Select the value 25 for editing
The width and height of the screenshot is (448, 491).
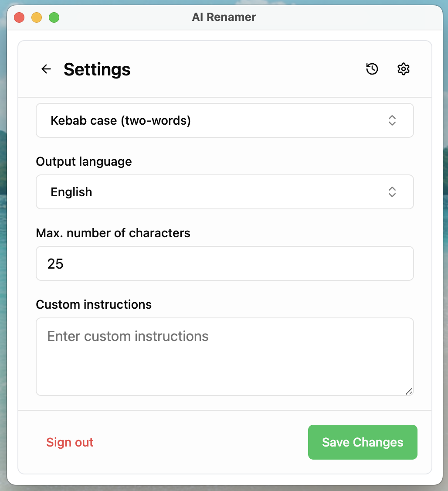[55, 263]
